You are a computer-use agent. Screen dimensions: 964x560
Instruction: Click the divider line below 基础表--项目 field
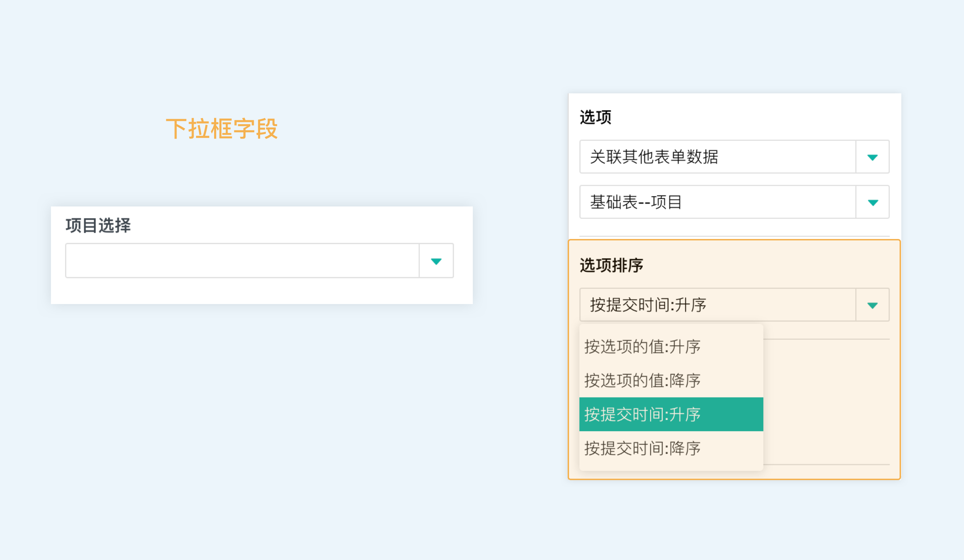(x=734, y=236)
